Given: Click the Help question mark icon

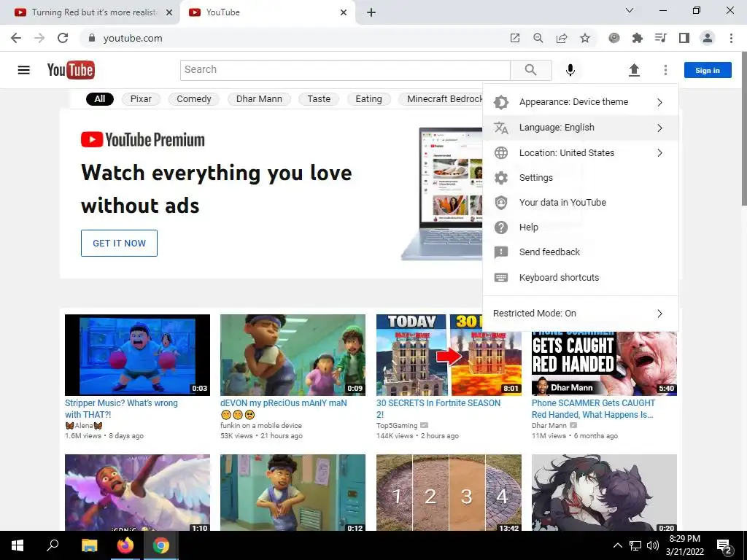Looking at the screenshot, I should point(500,227).
